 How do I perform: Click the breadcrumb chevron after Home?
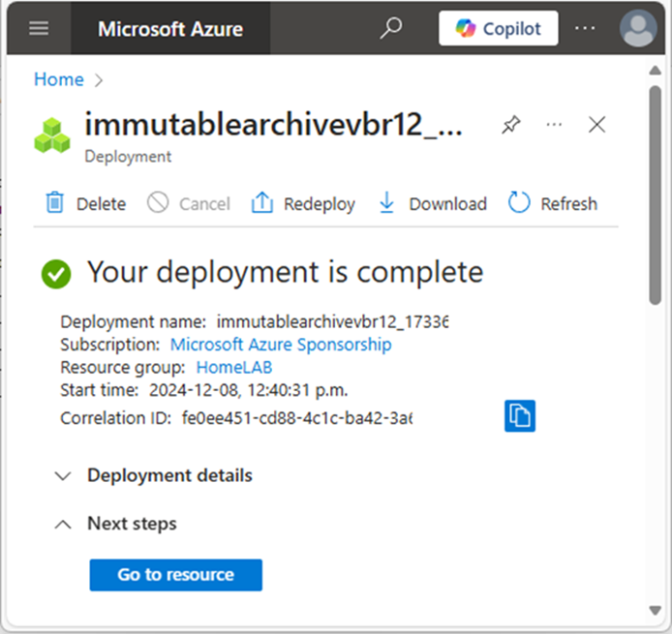pos(99,80)
